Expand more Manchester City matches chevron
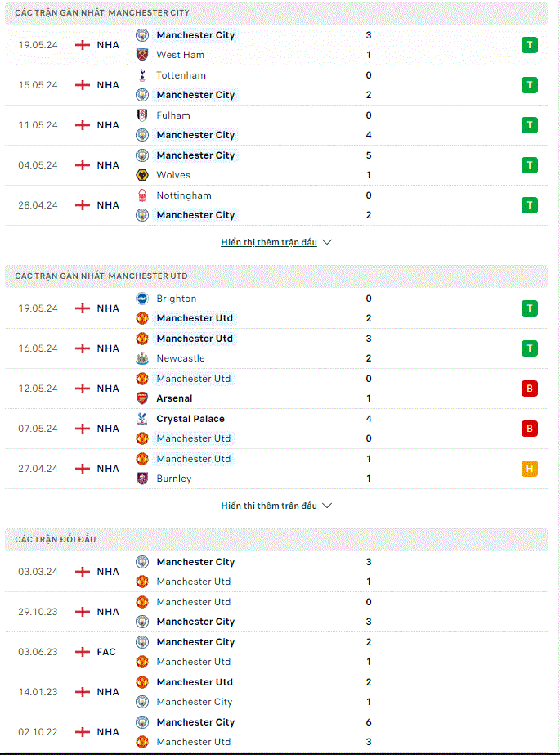 point(327,242)
